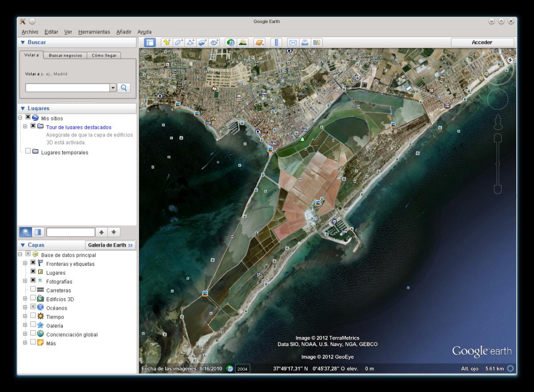Collapse the Lugares panel triangle

click(x=23, y=108)
